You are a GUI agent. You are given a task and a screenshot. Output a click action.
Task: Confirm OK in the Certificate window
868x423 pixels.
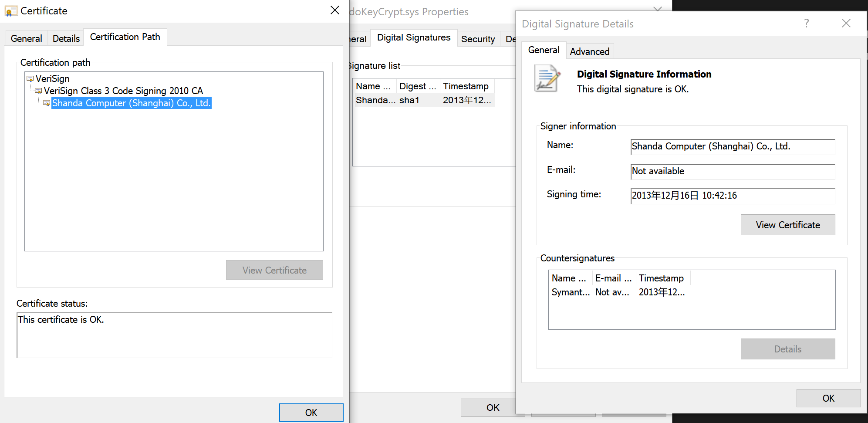[x=311, y=413]
